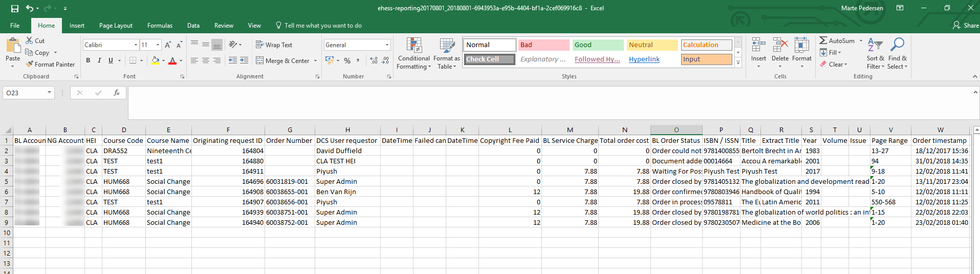Apply the Good green cell style
Image resolution: width=980 pixels, height=274 pixels.
click(x=598, y=45)
